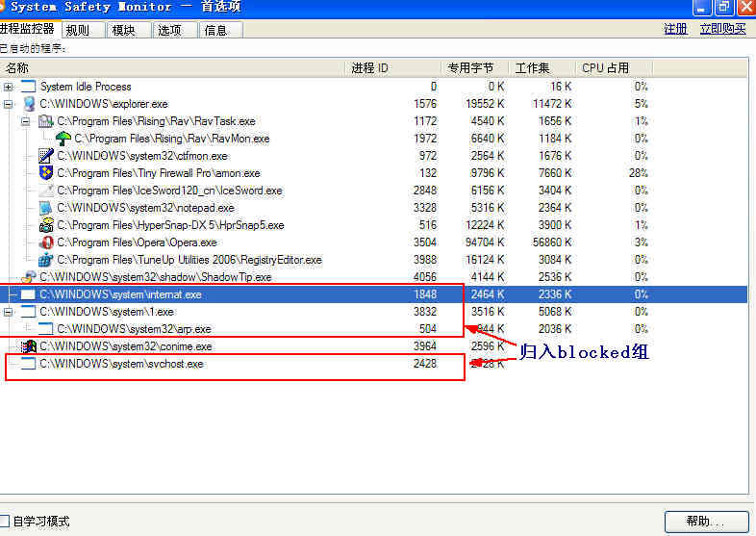Collapse the RavTask.exe tree node
This screenshot has width=756, height=536.
click(x=26, y=121)
